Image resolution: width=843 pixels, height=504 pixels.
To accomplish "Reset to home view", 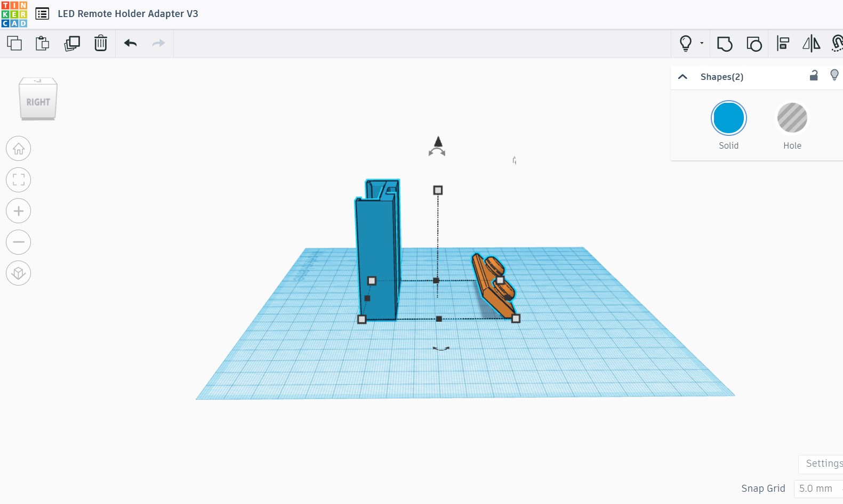I will 19,149.
